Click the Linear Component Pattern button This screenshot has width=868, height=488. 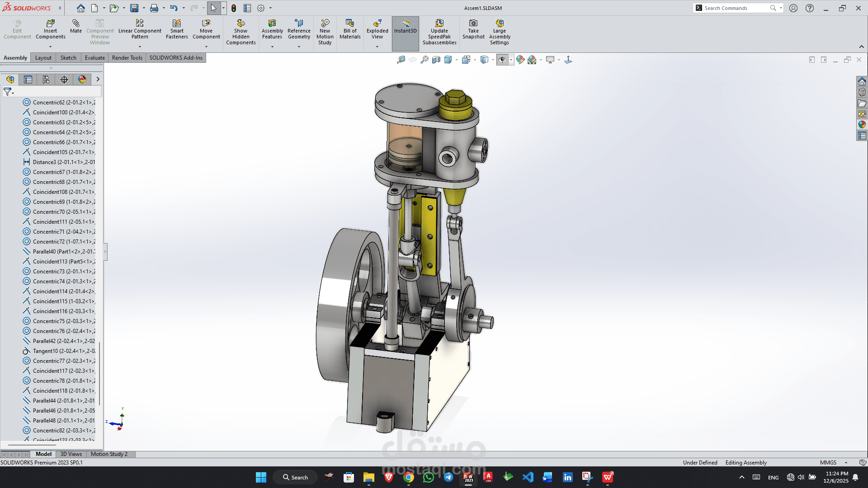(140, 29)
